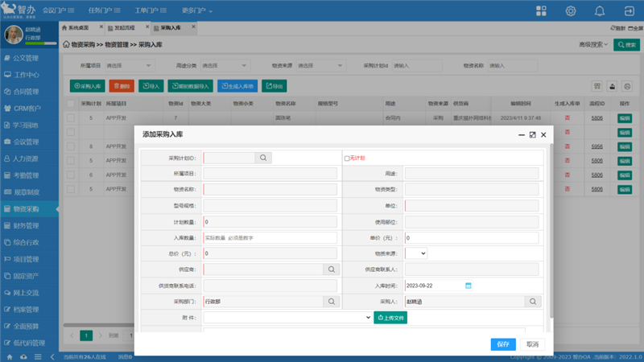Viewport: 644px width, 362px height.
Task: Open settings gear in top header
Action: [x=571, y=11]
